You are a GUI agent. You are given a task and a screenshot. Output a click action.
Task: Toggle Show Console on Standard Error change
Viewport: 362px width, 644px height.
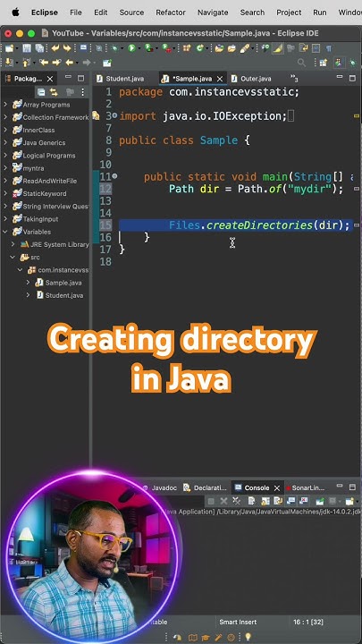pos(304,502)
